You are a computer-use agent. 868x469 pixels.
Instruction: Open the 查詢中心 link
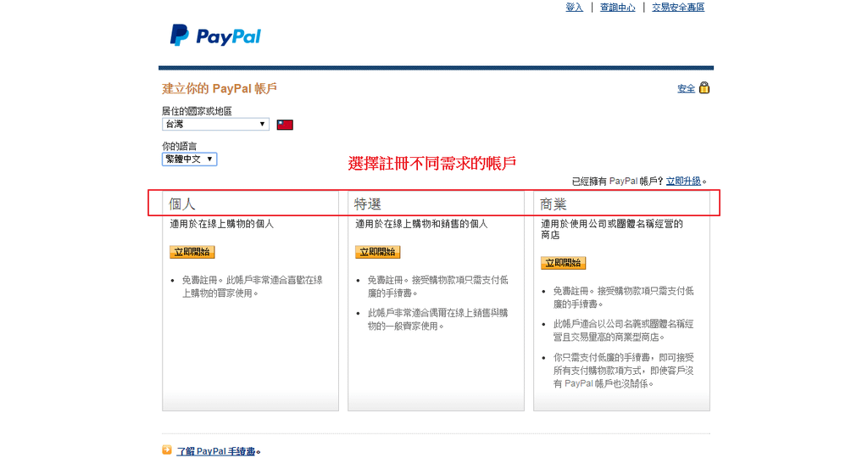pyautogui.click(x=618, y=7)
